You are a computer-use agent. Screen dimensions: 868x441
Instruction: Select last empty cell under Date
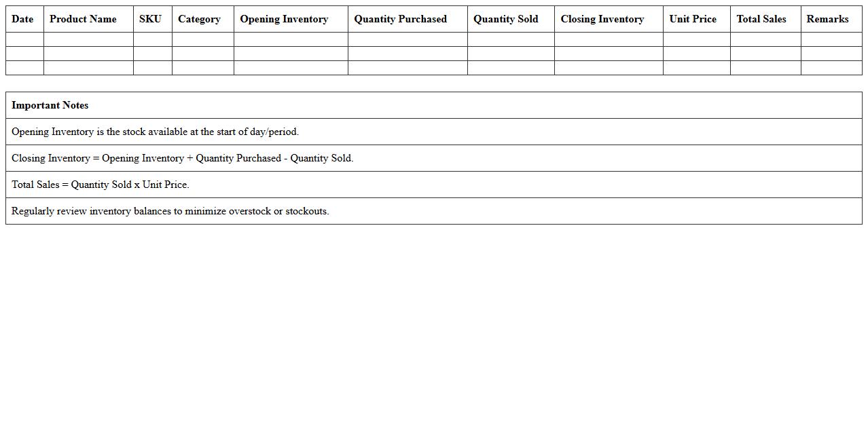click(24, 68)
